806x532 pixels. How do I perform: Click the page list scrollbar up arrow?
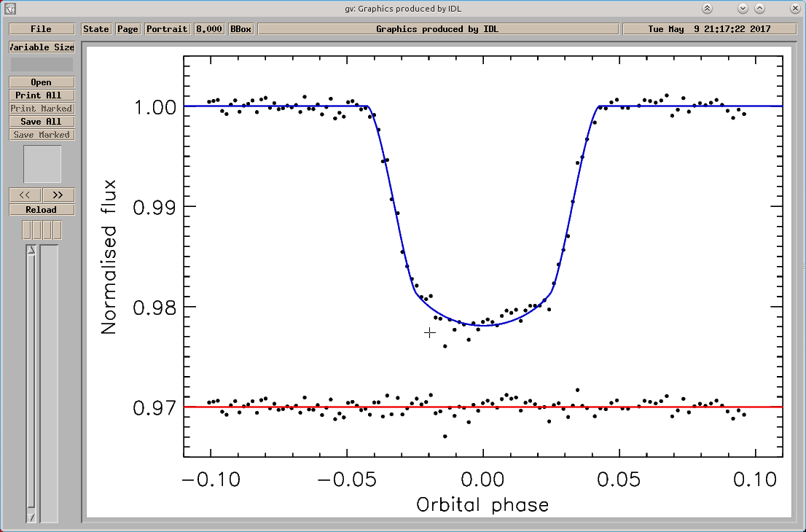[31, 250]
